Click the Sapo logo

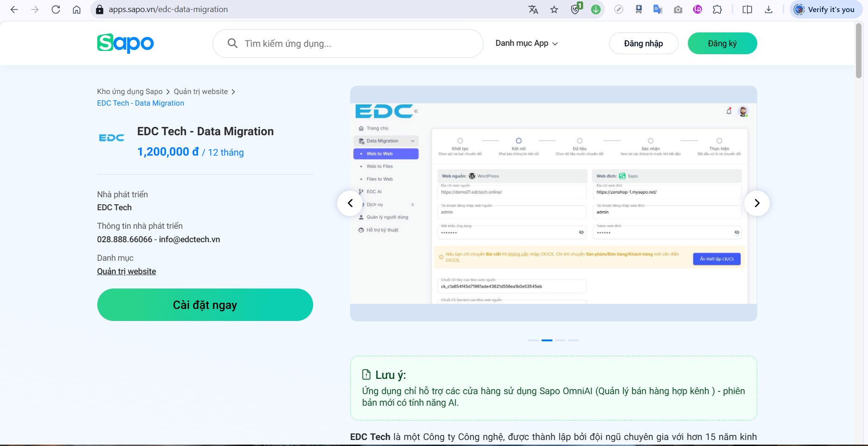coord(126,44)
